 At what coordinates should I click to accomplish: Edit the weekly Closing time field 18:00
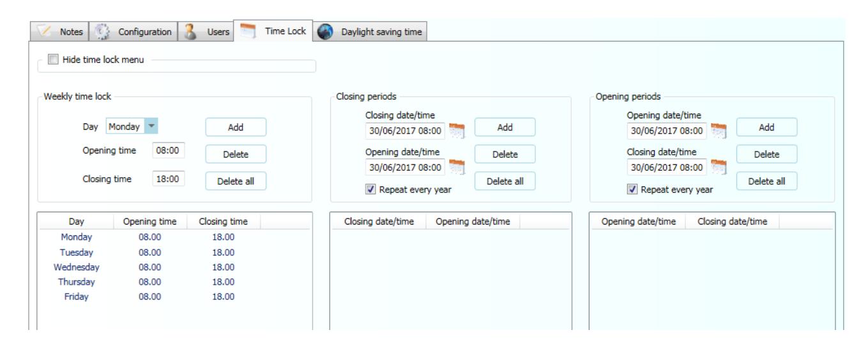coord(168,180)
